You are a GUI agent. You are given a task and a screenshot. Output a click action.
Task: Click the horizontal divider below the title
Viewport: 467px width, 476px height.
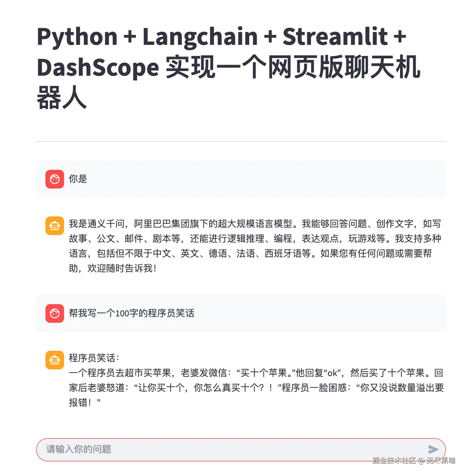click(241, 142)
